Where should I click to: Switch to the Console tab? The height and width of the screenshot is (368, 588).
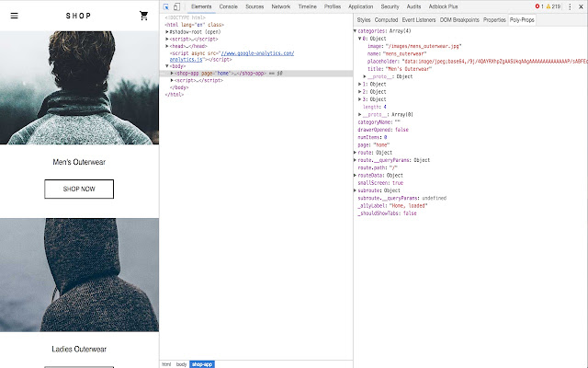click(x=229, y=6)
